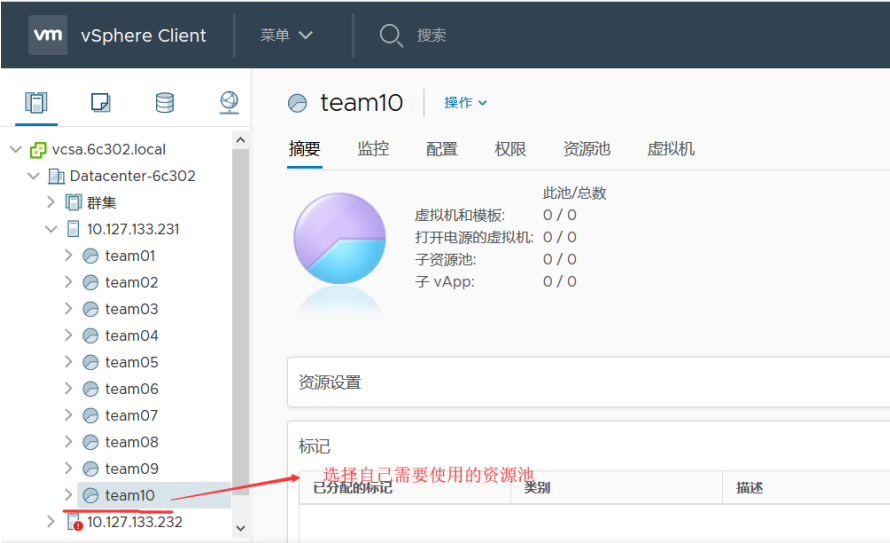Click the 虚拟机和模板 count value

tap(560, 215)
